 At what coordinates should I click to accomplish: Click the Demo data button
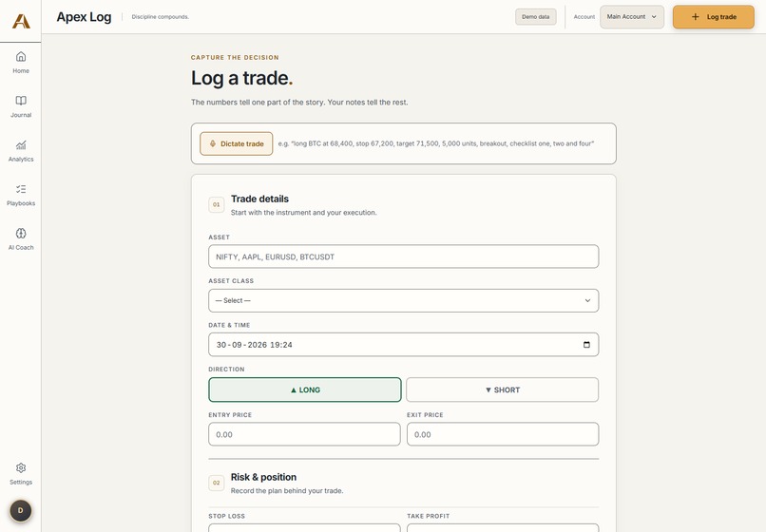pyautogui.click(x=535, y=16)
